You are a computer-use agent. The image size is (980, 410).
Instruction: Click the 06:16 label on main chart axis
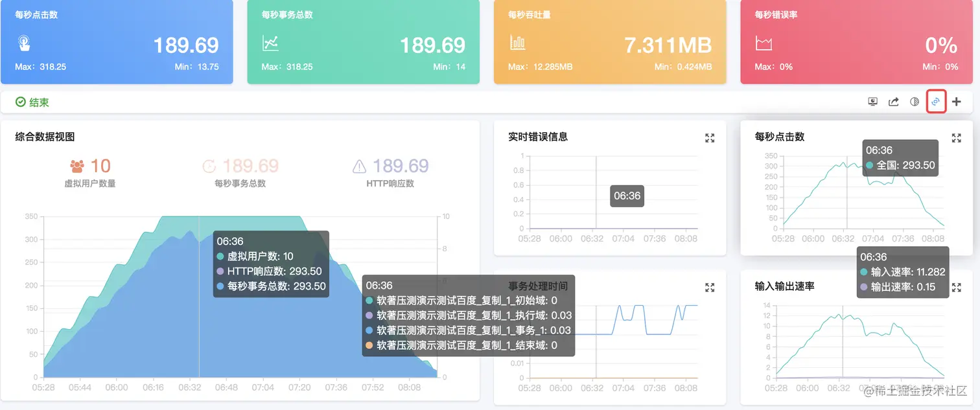pos(153,387)
